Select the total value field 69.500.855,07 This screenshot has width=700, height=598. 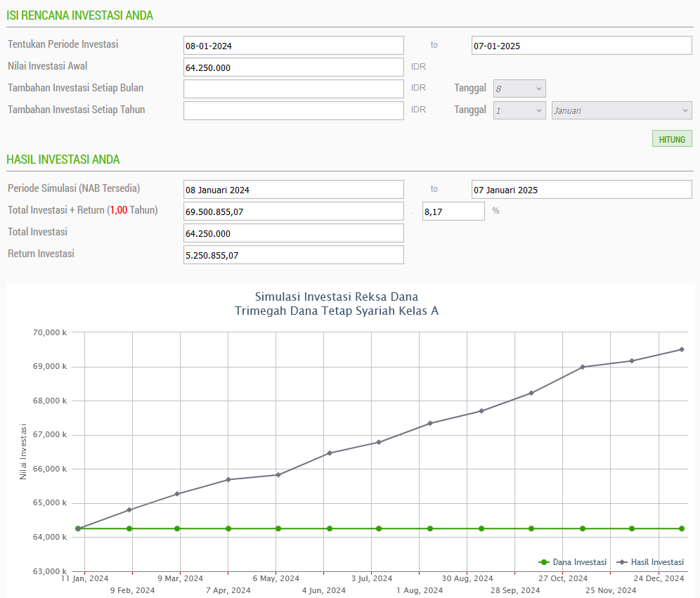pyautogui.click(x=294, y=212)
